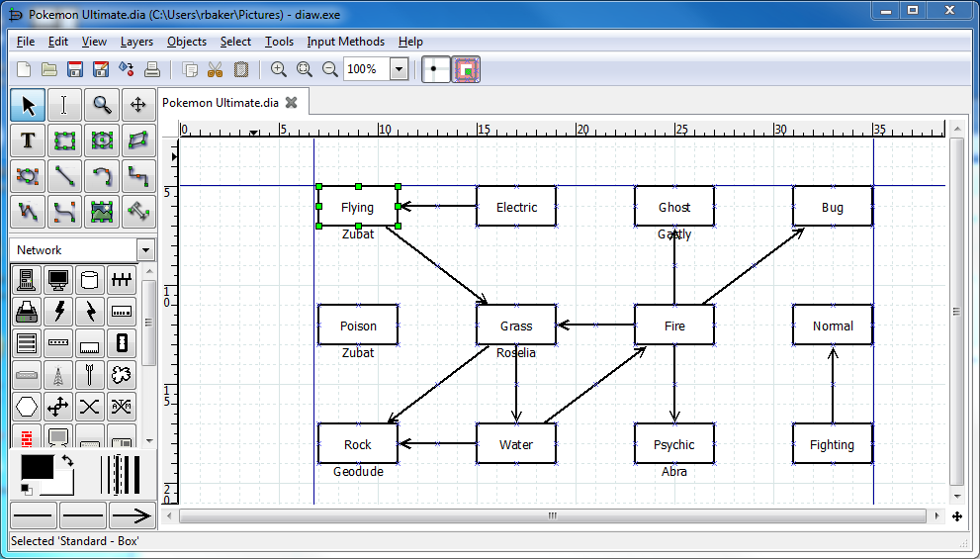Image resolution: width=980 pixels, height=559 pixels.
Task: Copy selection with the copy icon
Action: click(x=190, y=69)
